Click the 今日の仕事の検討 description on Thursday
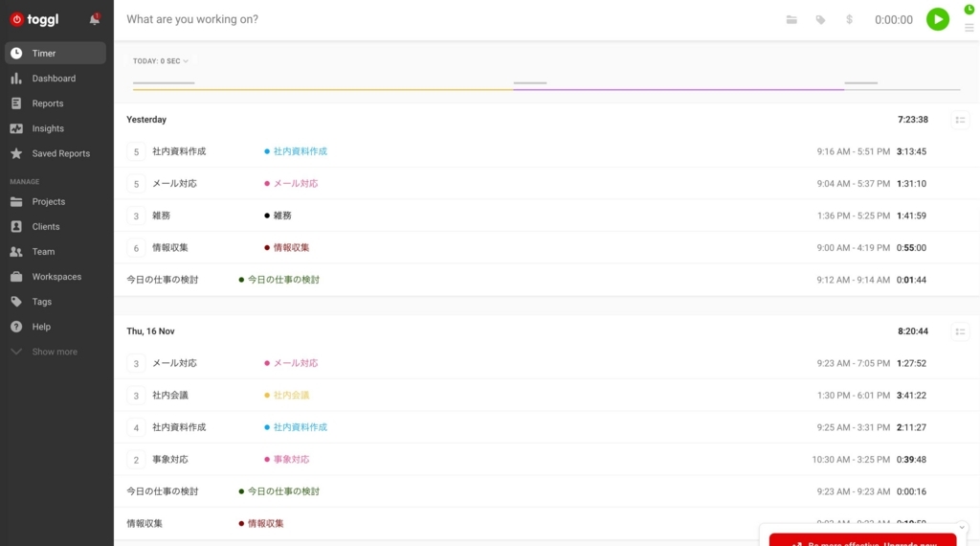 (x=163, y=491)
